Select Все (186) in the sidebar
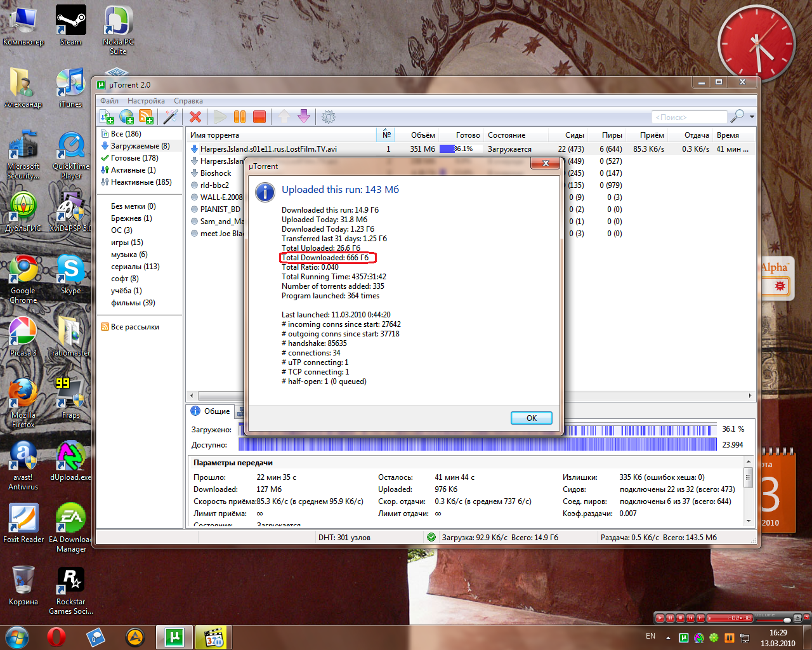 point(126,134)
